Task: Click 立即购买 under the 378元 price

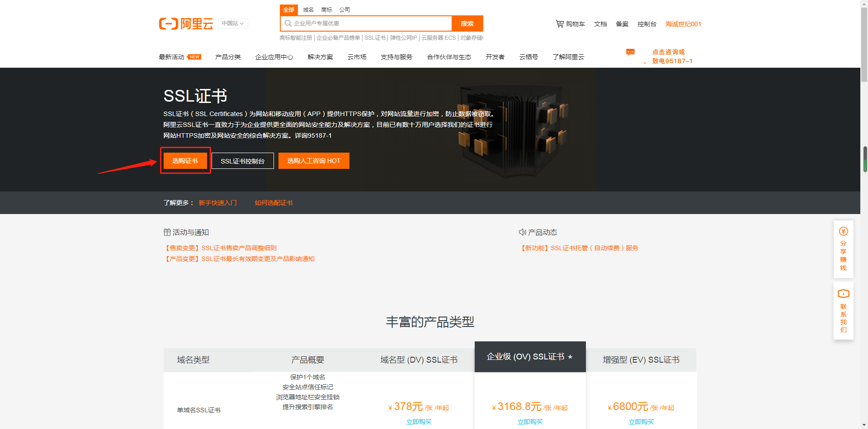Action: 419,422
